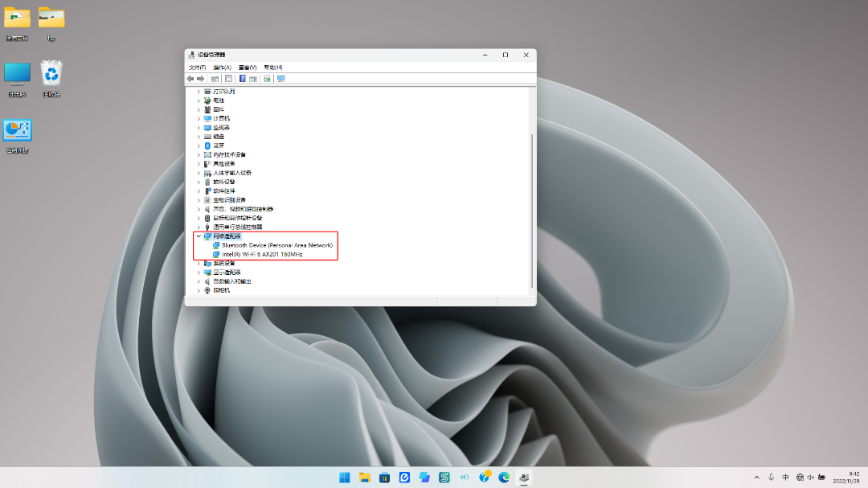
Task: Select the Recycle Bin desktop icon
Action: tap(51, 80)
